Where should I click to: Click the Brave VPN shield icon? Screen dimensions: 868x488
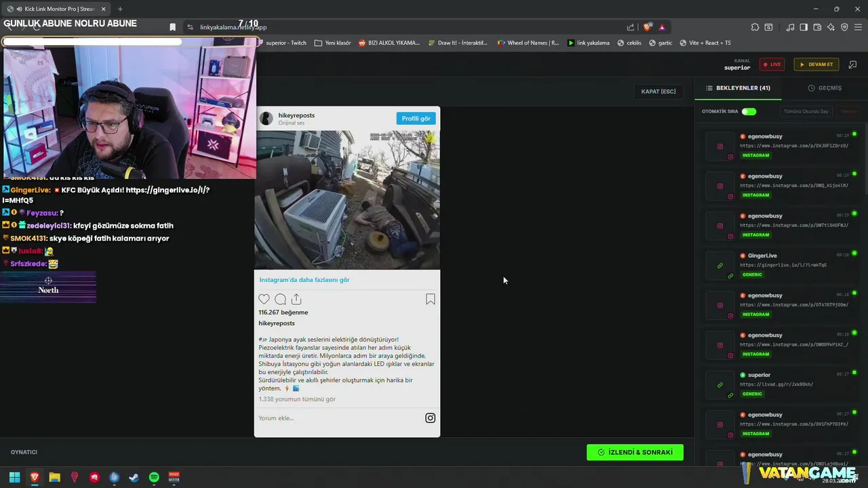844,27
